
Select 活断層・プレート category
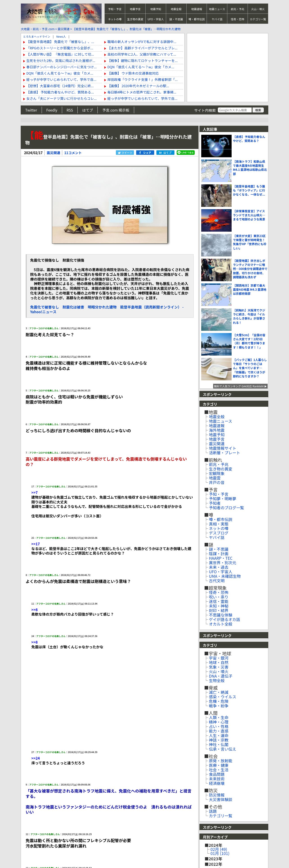[224, 453]
